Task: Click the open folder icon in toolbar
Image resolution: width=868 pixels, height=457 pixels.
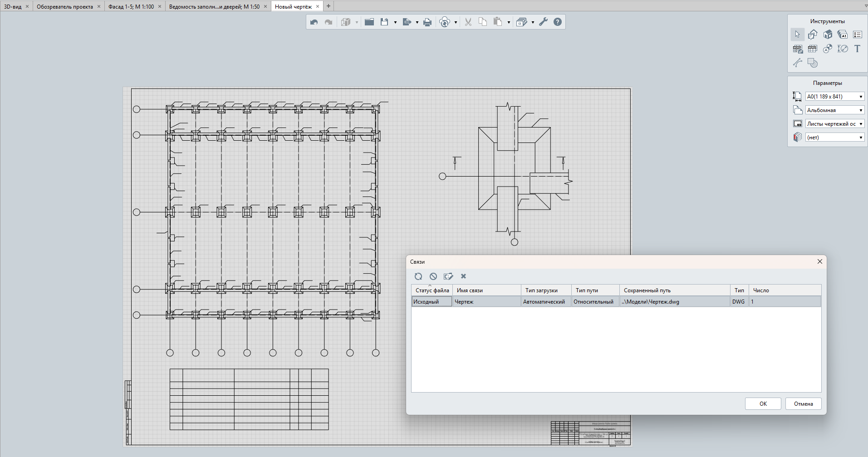Action: pos(369,22)
